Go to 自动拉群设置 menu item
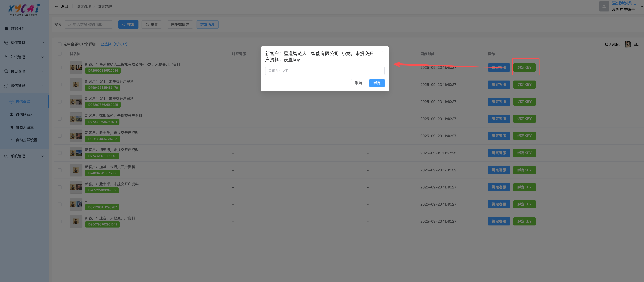Image resolution: width=644 pixels, height=282 pixels. coord(26,140)
